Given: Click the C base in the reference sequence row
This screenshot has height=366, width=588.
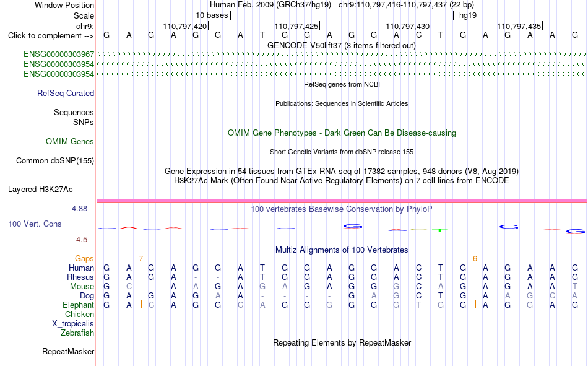Looking at the screenshot, I should [x=418, y=35].
